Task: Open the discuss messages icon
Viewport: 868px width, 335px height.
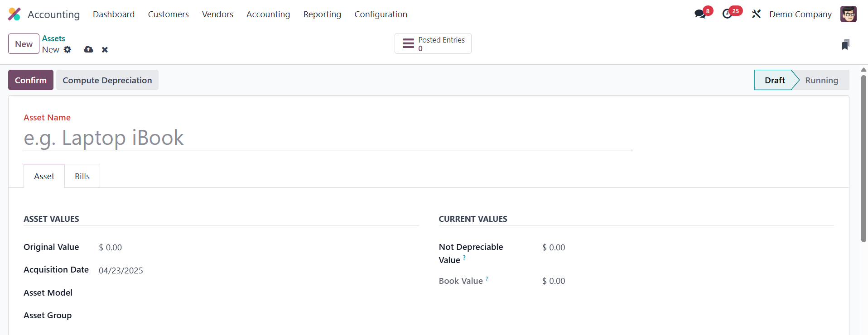Action: pos(700,14)
